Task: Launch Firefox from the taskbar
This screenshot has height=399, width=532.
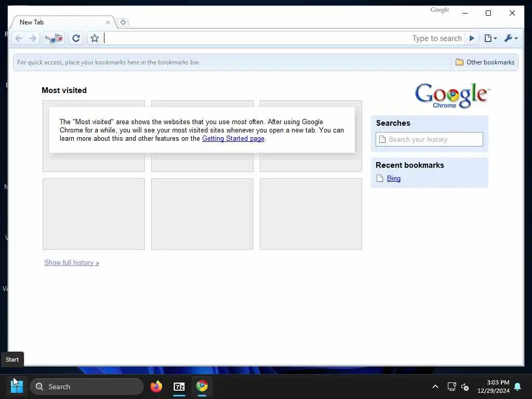Action: point(156,387)
